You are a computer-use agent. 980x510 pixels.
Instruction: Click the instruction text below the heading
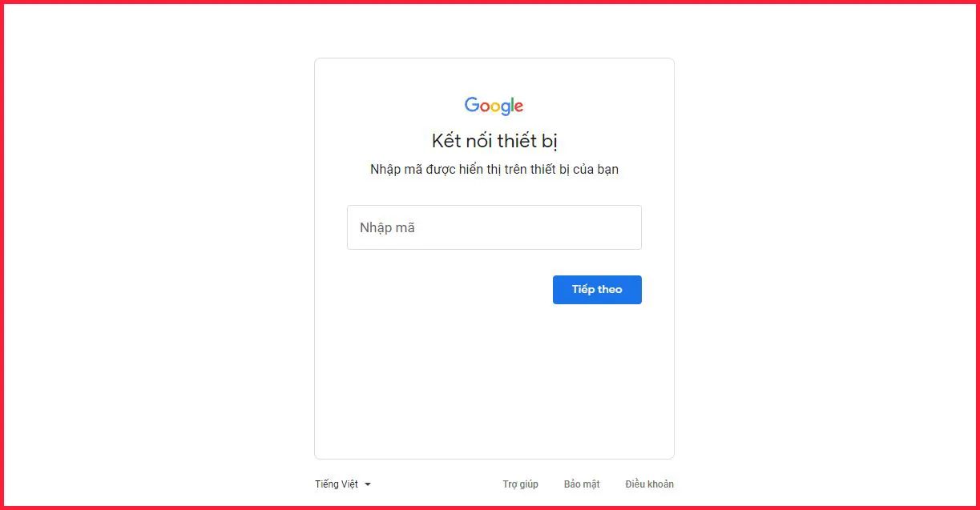[x=494, y=169]
